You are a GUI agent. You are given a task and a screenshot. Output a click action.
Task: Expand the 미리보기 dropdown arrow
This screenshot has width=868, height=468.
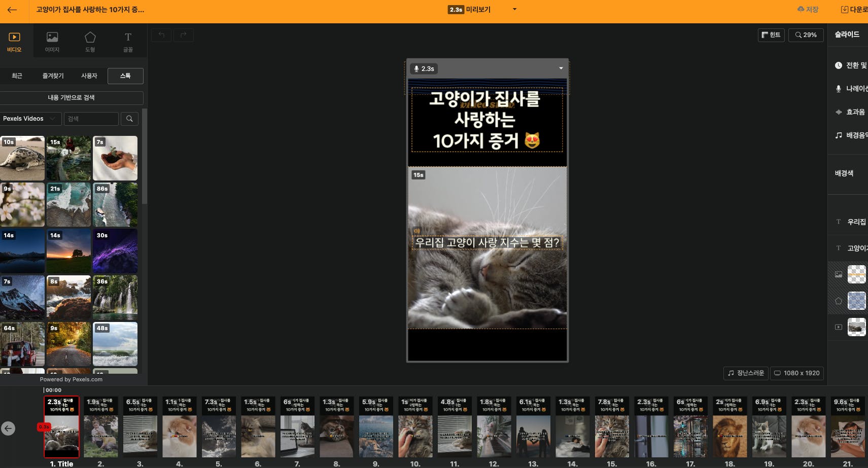pos(514,10)
